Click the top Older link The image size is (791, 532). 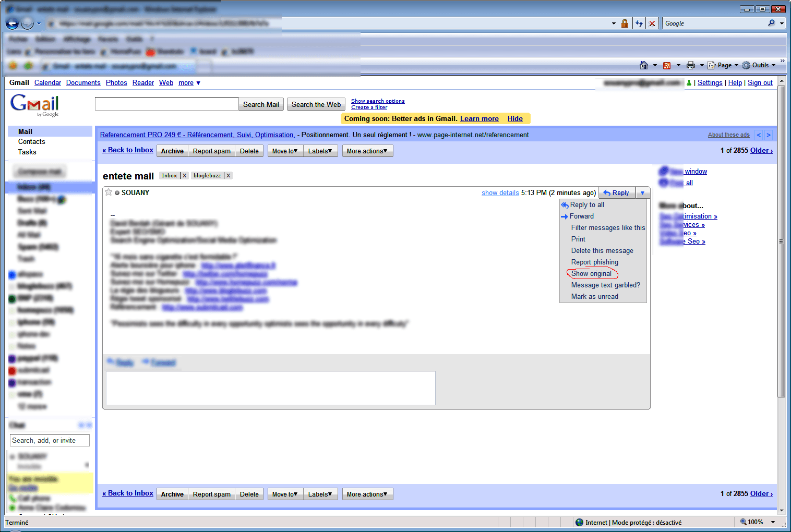(x=761, y=151)
